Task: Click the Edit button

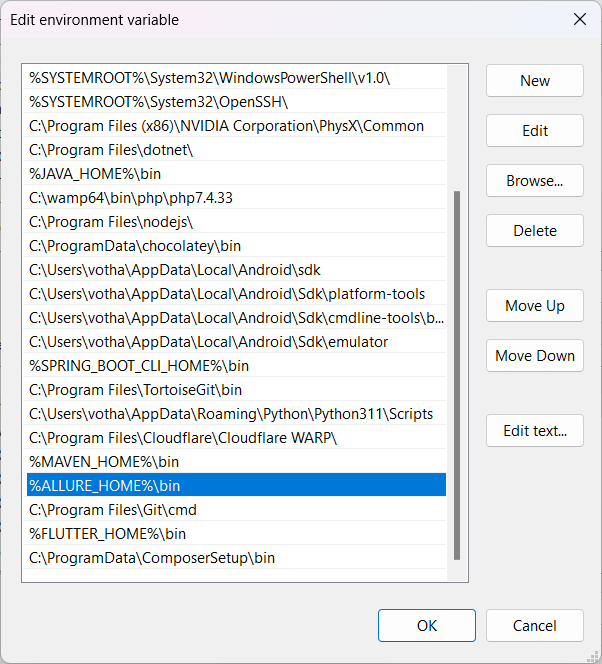Action: [535, 130]
